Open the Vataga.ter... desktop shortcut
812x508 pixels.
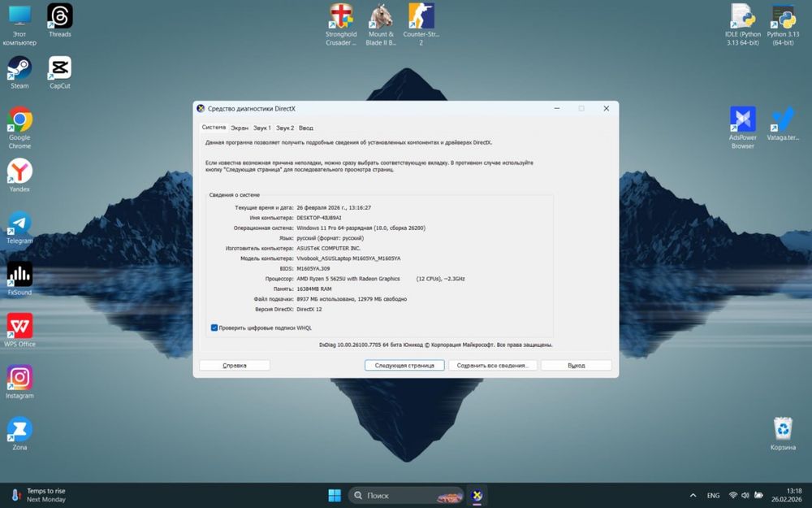coord(783,124)
